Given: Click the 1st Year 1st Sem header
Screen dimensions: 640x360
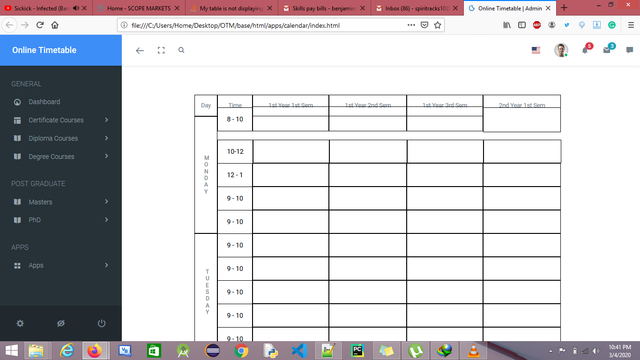Looking at the screenshot, I should [x=291, y=105].
